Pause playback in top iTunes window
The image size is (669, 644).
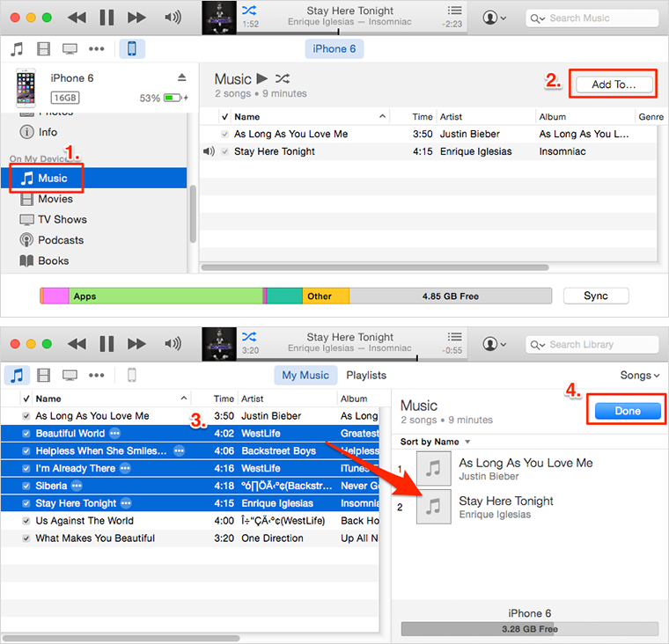[x=107, y=18]
